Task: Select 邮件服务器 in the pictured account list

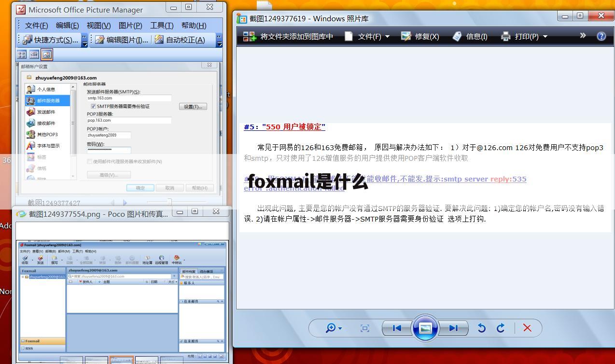Action: coord(47,100)
